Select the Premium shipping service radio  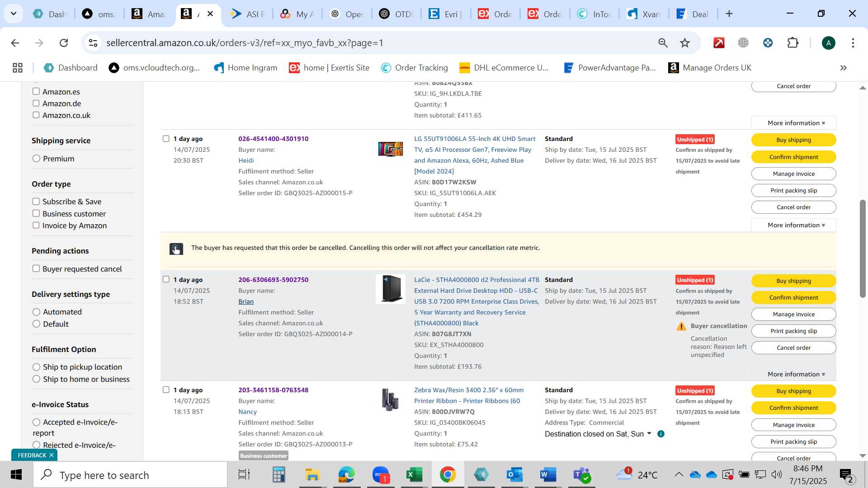pos(37,159)
